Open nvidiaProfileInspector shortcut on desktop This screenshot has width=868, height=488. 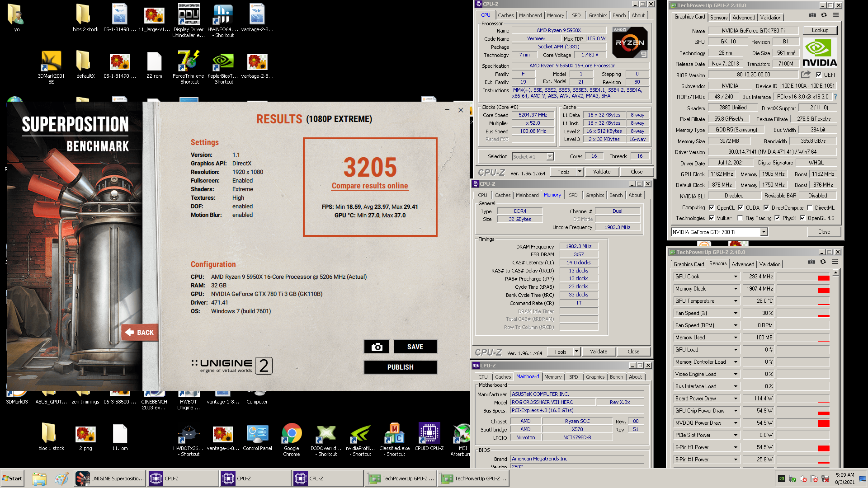point(360,440)
